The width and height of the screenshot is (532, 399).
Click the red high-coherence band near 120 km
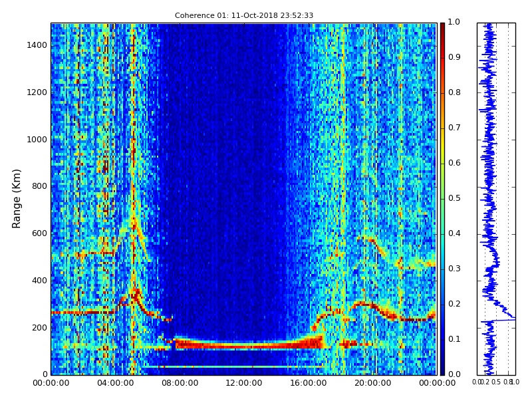tap(248, 344)
